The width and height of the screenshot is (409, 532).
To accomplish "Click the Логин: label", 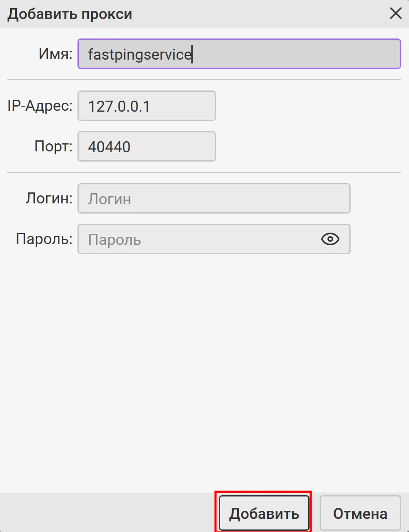I will click(x=49, y=198).
